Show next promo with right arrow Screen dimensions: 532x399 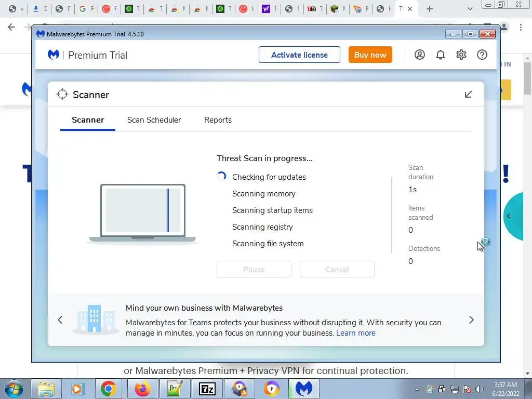pyautogui.click(x=471, y=320)
